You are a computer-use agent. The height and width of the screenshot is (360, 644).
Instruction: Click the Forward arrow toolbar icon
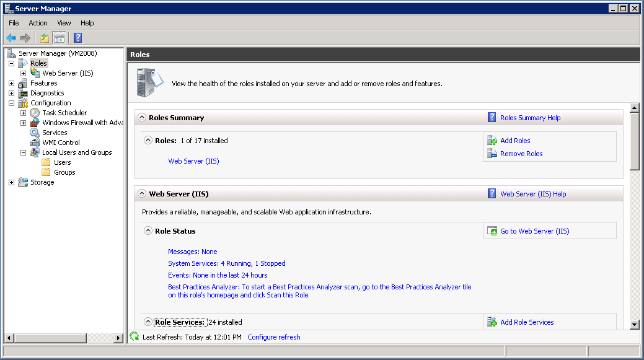click(25, 38)
